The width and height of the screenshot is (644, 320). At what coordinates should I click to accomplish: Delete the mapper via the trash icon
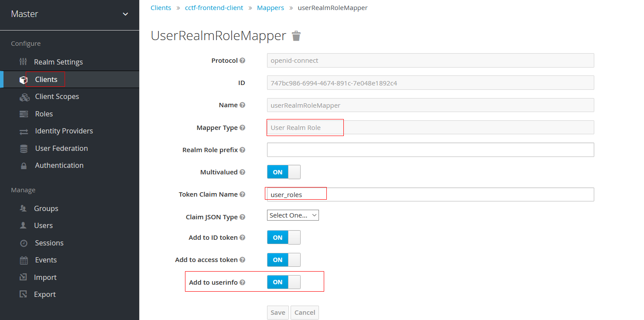(296, 36)
